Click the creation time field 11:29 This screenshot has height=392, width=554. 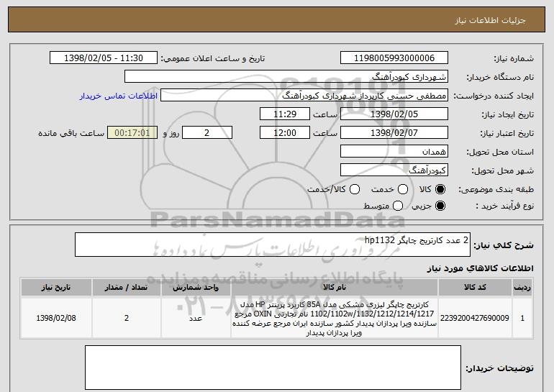pyautogui.click(x=285, y=114)
